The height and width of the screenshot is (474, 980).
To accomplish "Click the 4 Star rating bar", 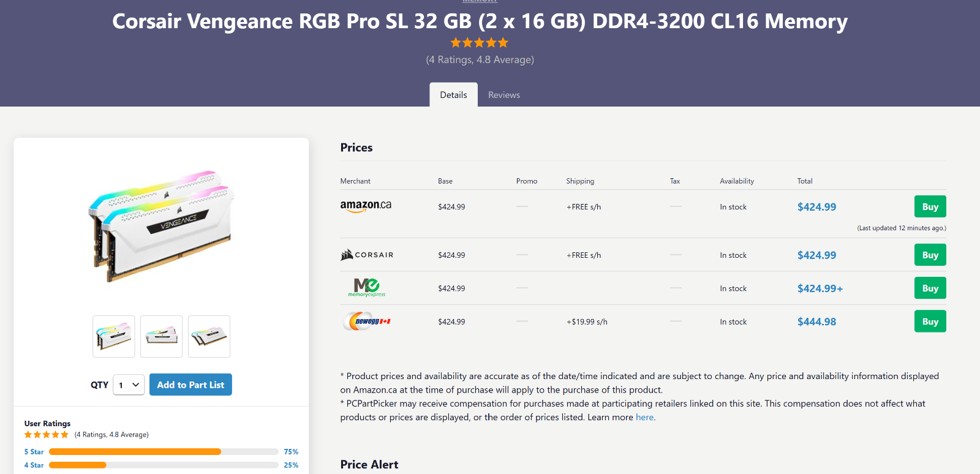I will point(164,465).
